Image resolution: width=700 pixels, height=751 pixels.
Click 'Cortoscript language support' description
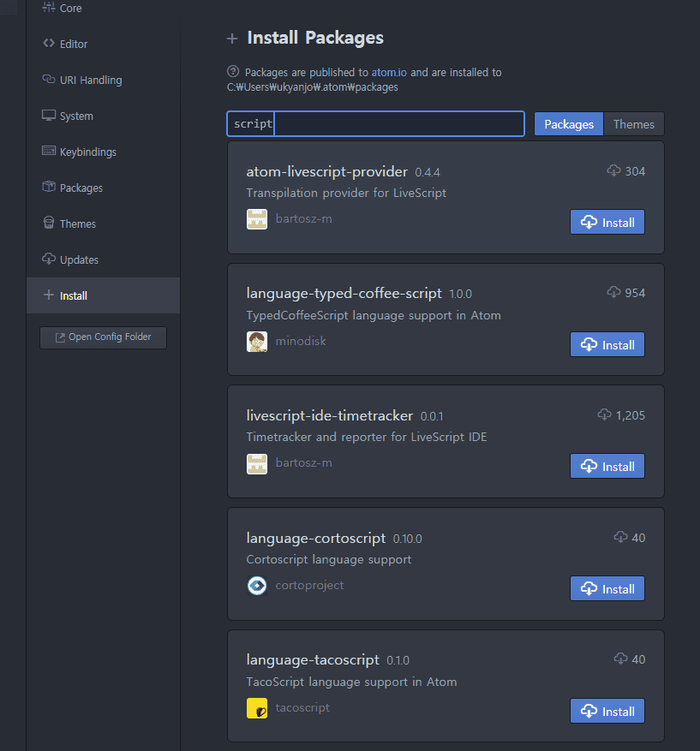[329, 560]
